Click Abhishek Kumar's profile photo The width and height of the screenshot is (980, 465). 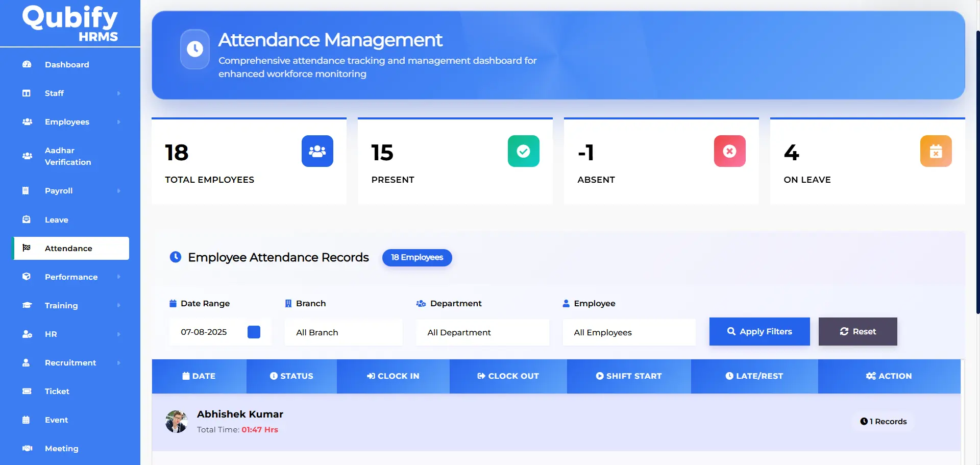(x=177, y=422)
